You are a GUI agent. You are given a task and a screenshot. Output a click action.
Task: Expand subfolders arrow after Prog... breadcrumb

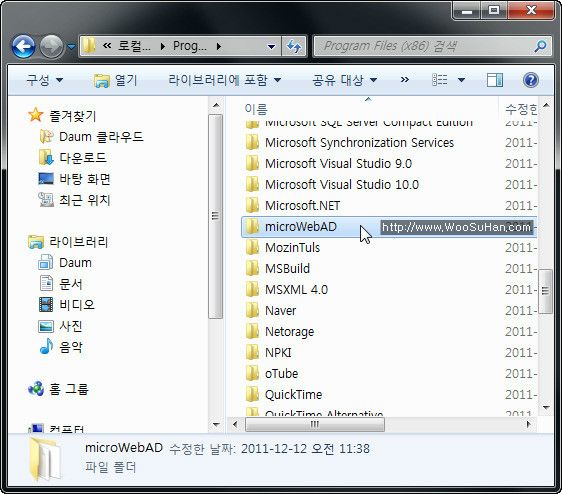coord(219,46)
